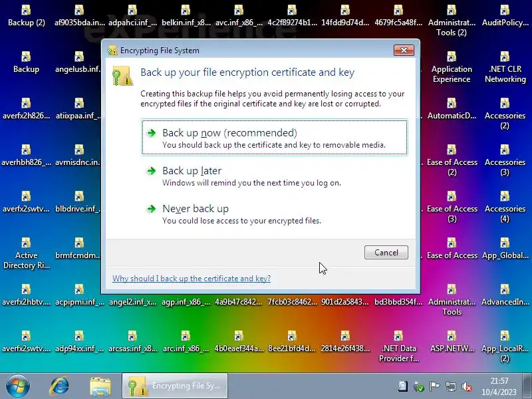532x399 pixels.
Task: Select the 8ee21bfd4d... shortcut
Action: 292,341
